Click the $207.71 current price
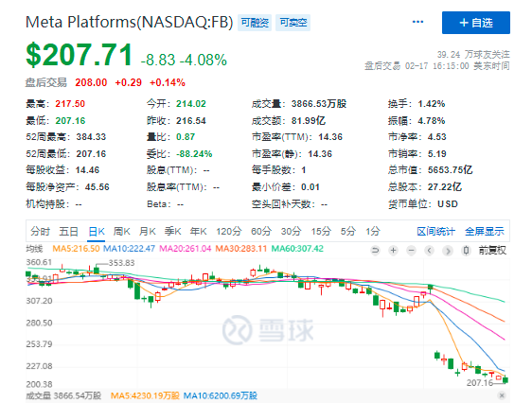Screen dimensions: 532x403 coord(80,55)
